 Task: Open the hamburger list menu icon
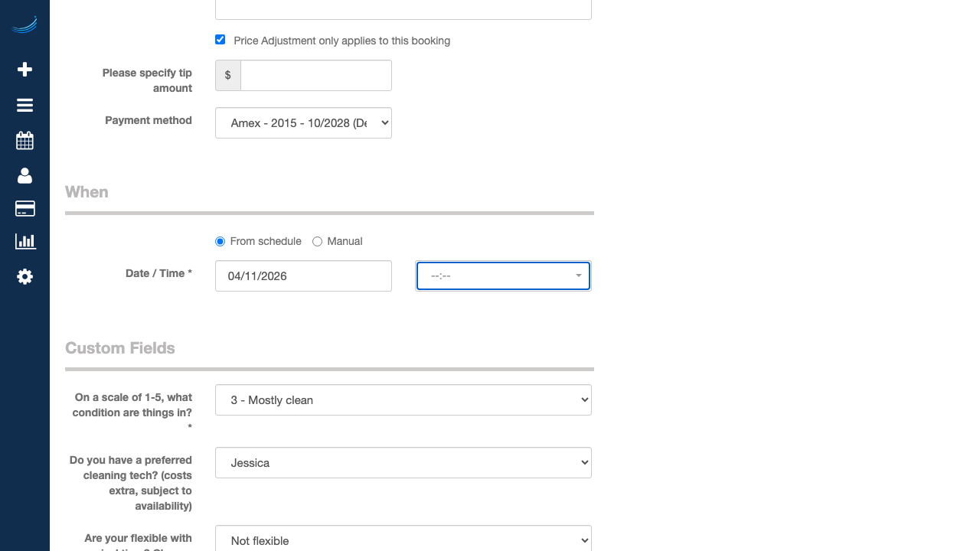[x=24, y=106]
